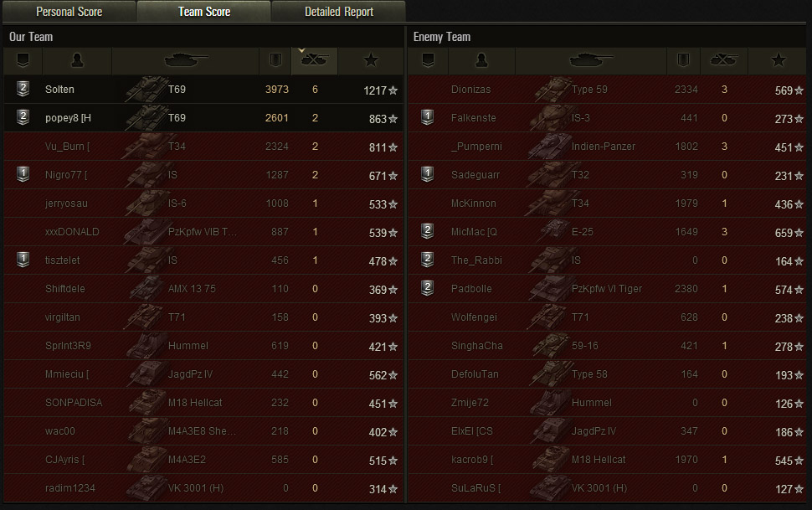Switch to the Personal Score tab
Screen dimensions: 812x510
click(69, 12)
